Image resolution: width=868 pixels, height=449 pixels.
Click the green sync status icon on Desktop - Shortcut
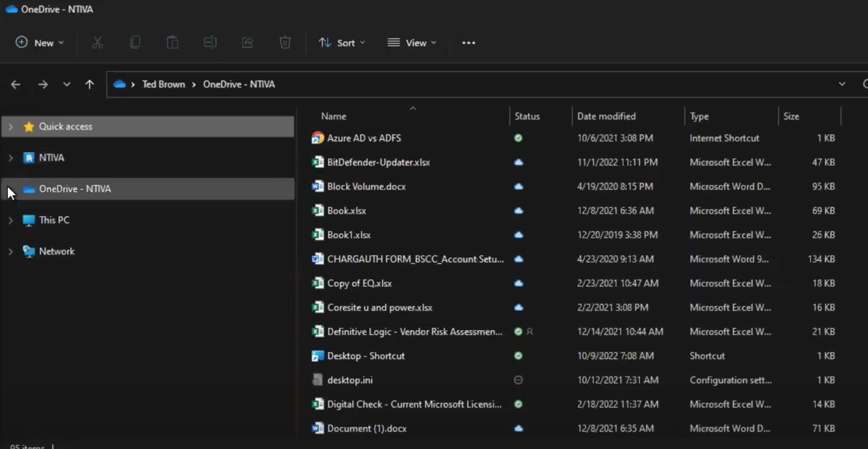pyautogui.click(x=518, y=355)
